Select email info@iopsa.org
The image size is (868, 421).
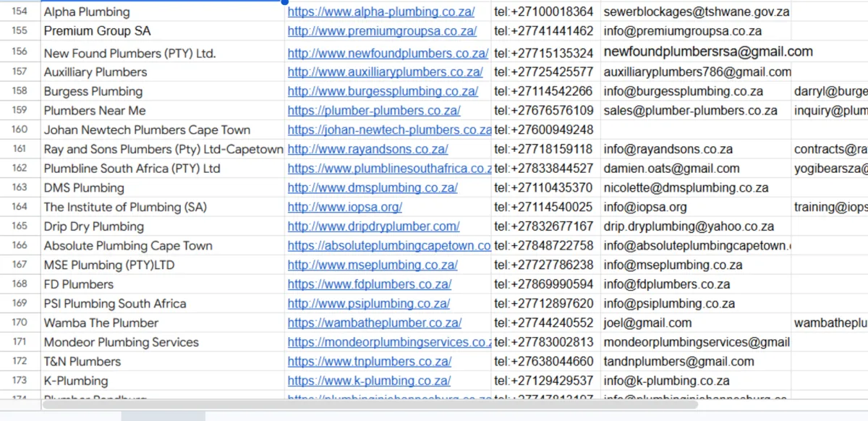tap(696, 207)
